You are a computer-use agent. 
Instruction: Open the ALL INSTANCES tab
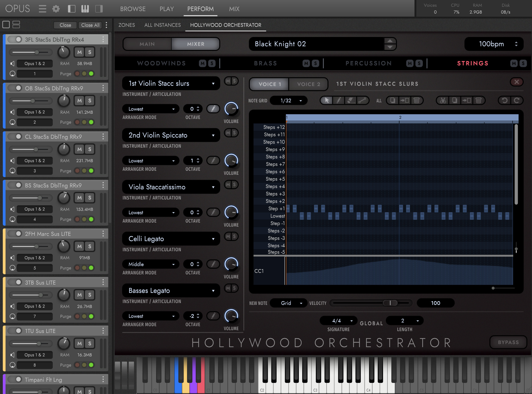click(x=163, y=25)
